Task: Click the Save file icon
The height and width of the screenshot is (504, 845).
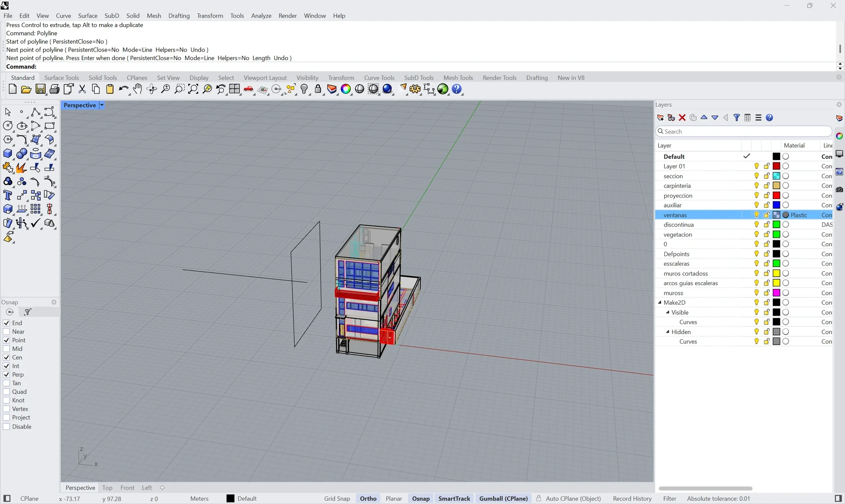Action: click(x=41, y=89)
